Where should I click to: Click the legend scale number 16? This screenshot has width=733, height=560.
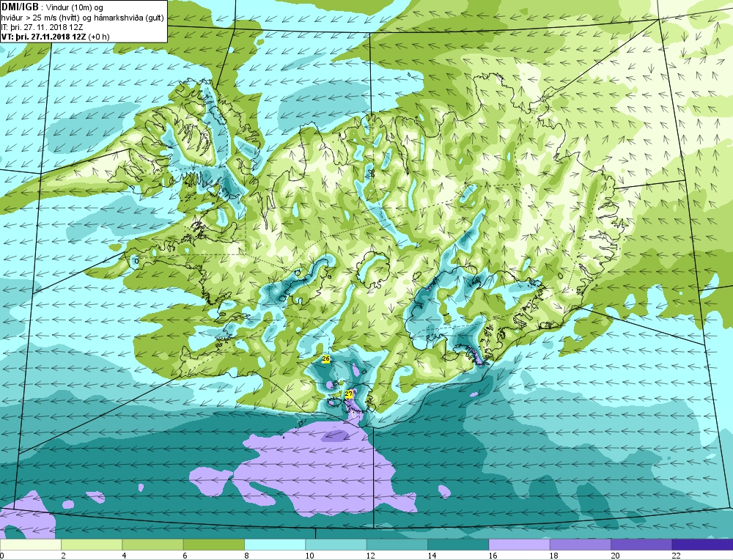coord(493,556)
